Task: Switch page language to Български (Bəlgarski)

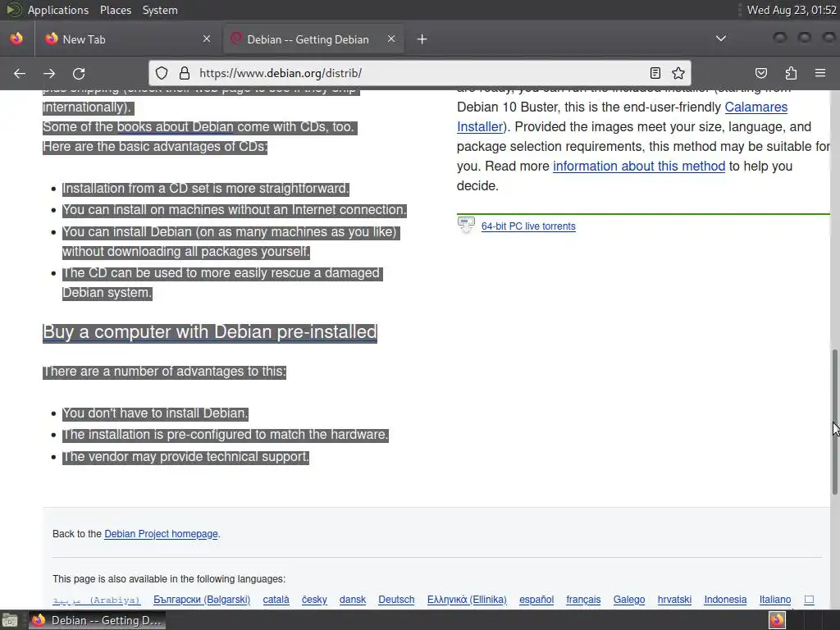Action: tap(202, 600)
